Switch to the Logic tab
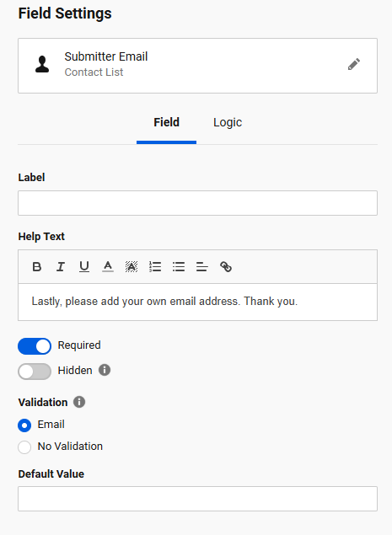Image resolution: width=392 pixels, height=535 pixels. 228,122
